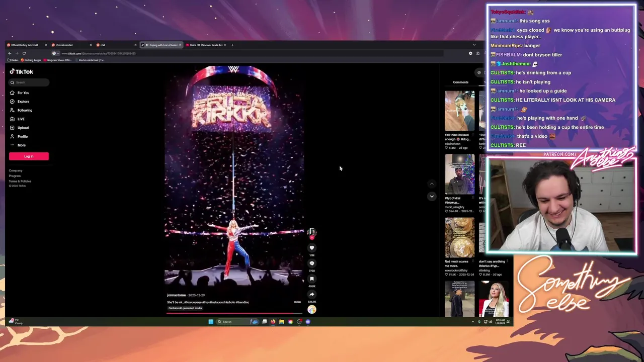Open the Bodycam Shows Offic... bookmark
The width and height of the screenshot is (644, 362).
pos(57,60)
